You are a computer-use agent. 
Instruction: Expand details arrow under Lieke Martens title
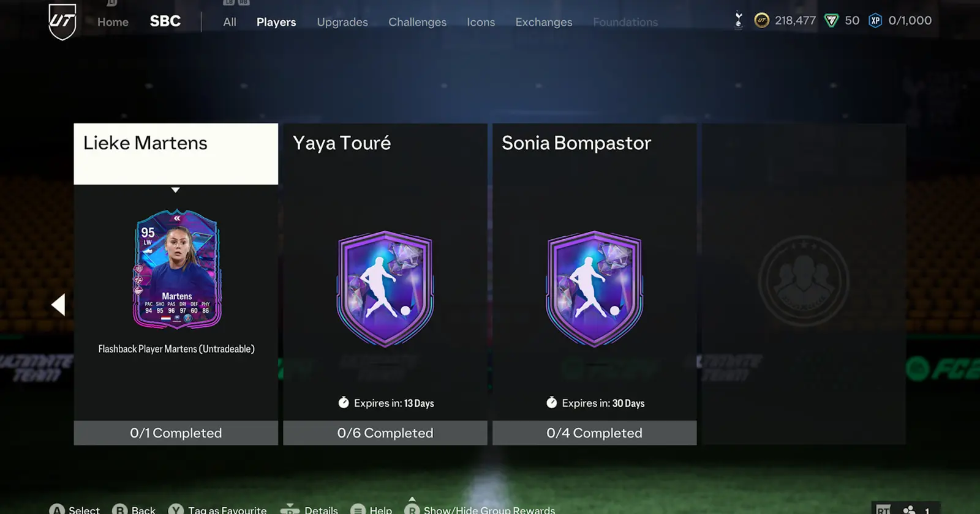(x=176, y=190)
